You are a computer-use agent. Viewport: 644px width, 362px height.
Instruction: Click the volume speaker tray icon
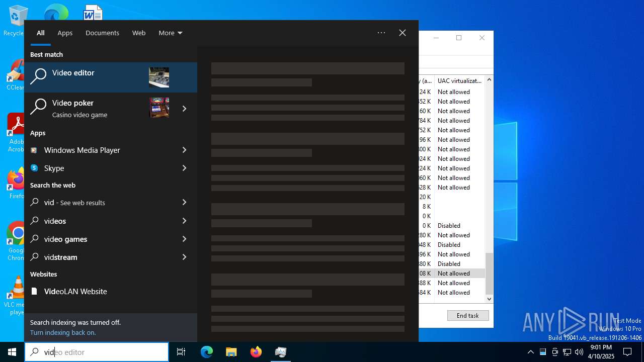click(579, 352)
